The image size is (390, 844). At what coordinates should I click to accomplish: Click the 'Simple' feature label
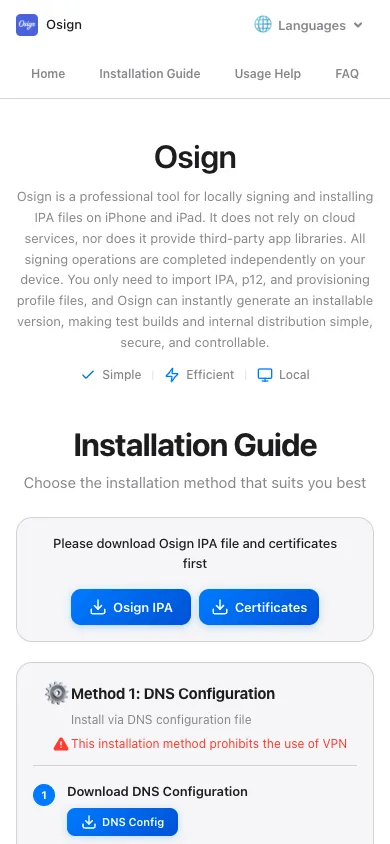122,375
